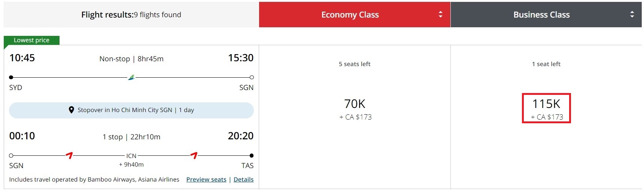
Task: Click the Flight results heading
Action: tap(131, 15)
